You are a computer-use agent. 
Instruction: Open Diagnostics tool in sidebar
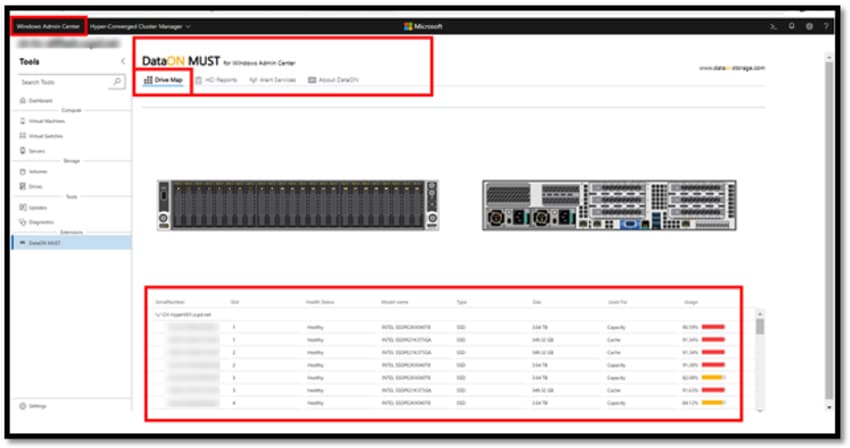(x=36, y=222)
